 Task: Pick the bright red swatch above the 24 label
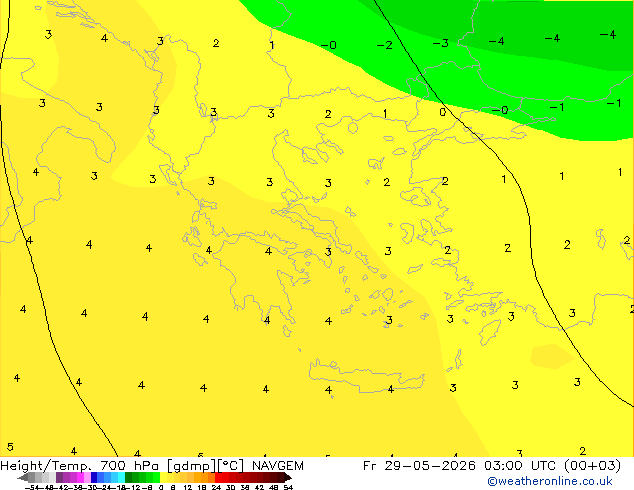coord(218,477)
